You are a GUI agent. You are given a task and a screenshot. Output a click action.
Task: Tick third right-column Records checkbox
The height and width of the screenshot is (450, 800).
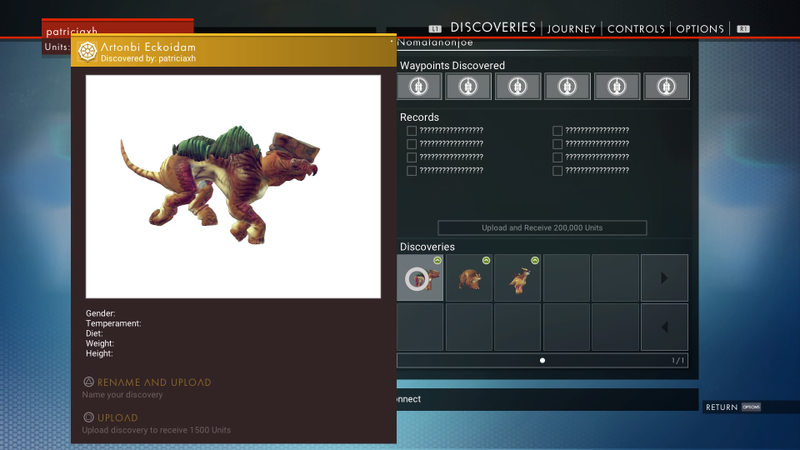tap(558, 157)
